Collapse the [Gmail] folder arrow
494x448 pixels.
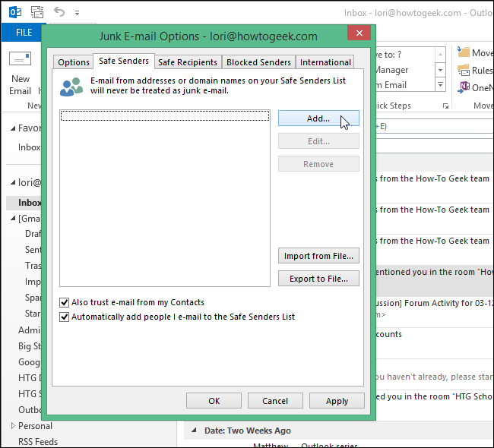pos(13,218)
